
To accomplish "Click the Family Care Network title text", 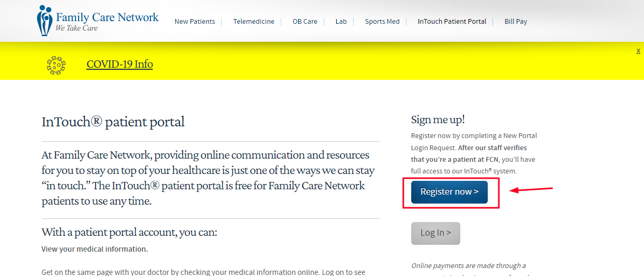I will [x=107, y=17].
